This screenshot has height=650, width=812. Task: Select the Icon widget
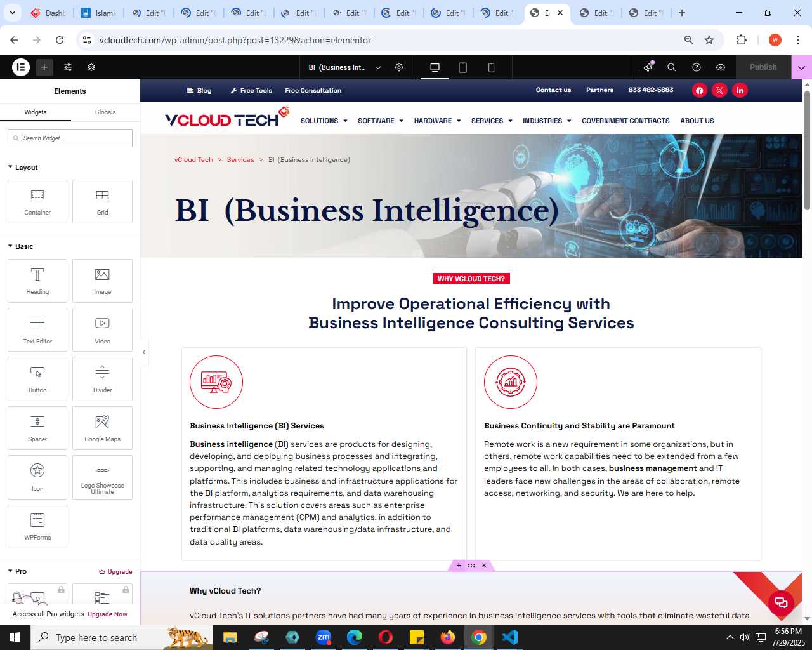point(37,477)
